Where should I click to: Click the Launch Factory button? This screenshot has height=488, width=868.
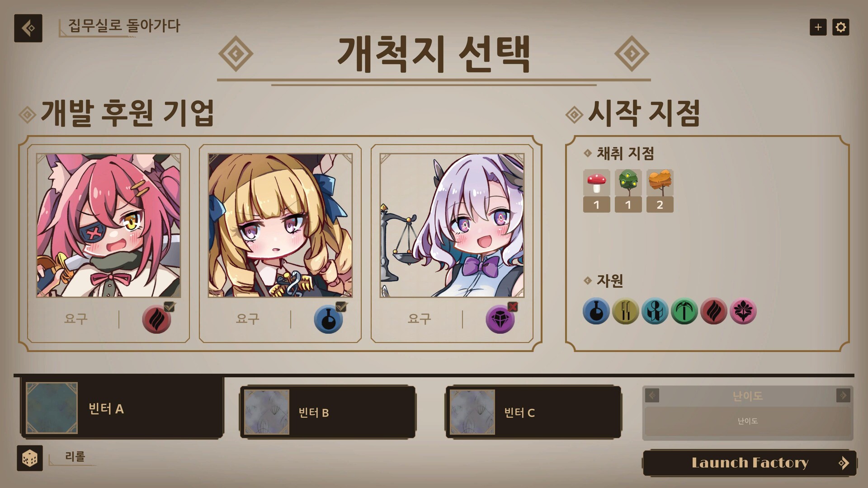click(750, 463)
